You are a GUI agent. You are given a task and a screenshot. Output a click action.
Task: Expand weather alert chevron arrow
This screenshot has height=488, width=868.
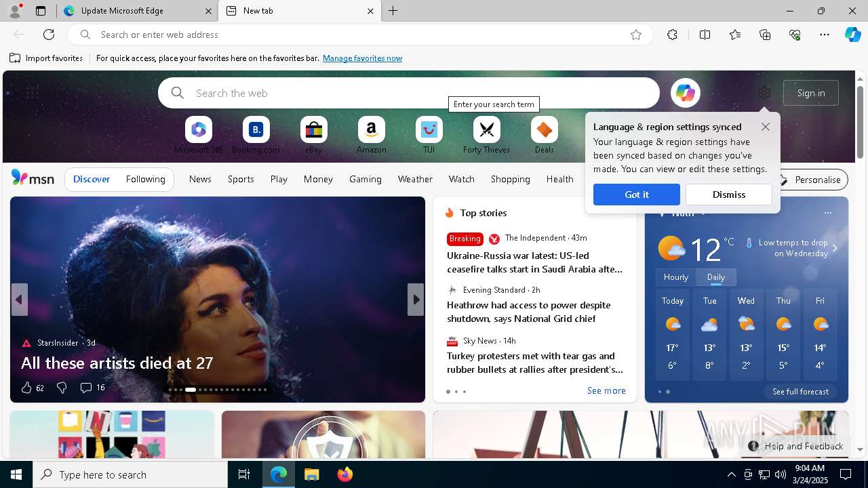835,248
